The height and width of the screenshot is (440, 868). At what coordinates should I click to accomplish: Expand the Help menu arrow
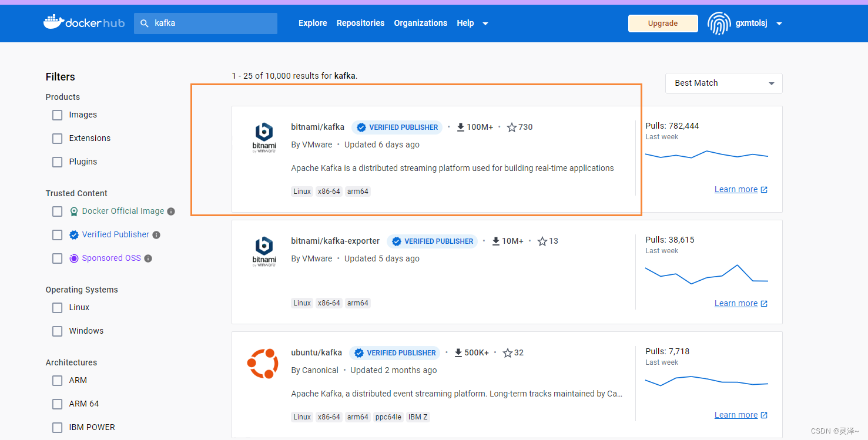click(485, 24)
